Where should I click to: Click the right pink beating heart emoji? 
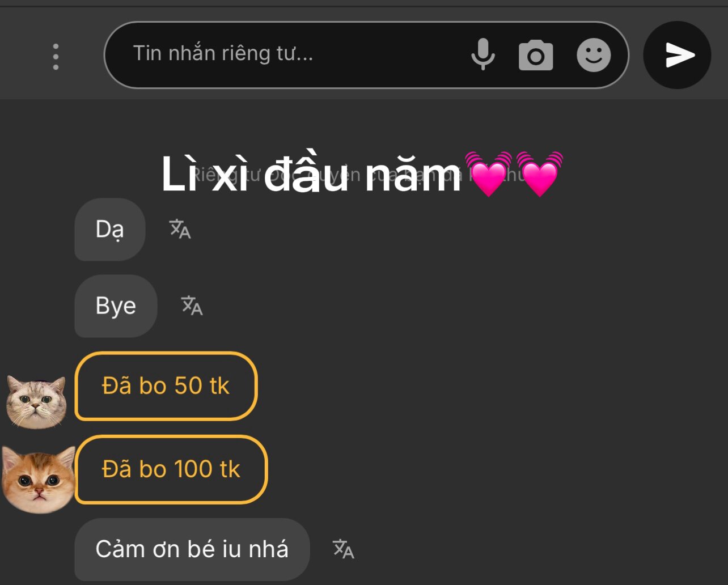click(539, 173)
